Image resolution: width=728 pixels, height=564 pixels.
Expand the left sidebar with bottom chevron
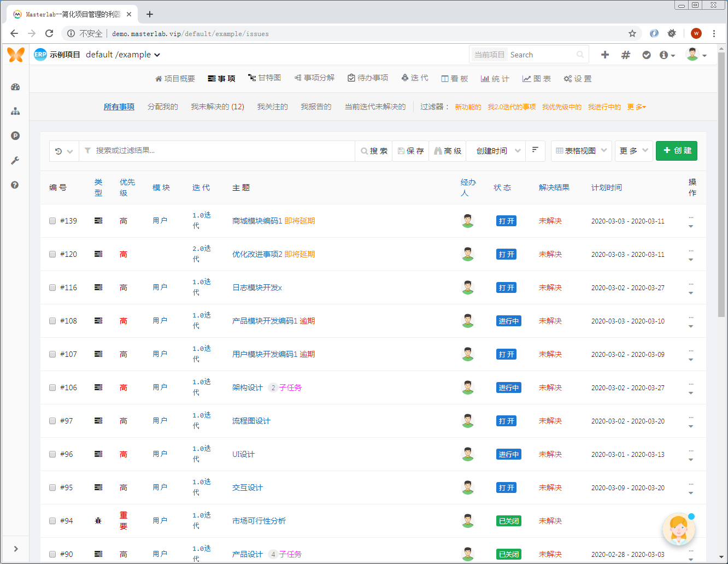(16, 549)
